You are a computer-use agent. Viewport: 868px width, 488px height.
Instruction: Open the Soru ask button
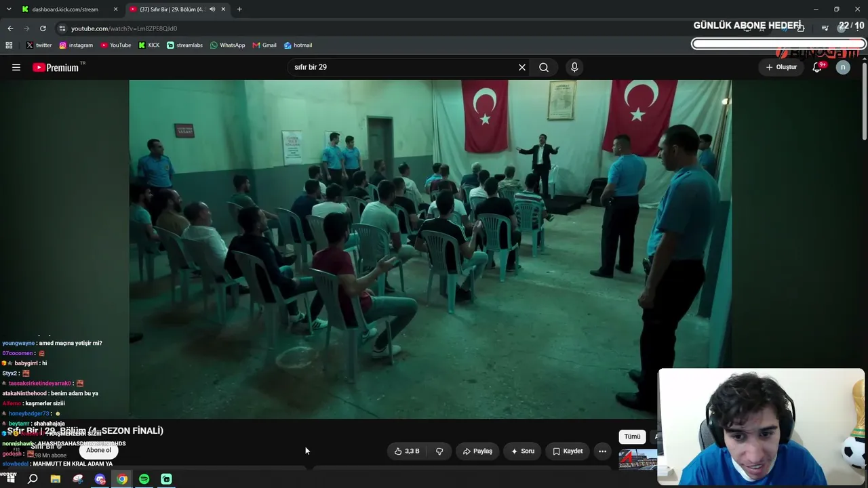pos(523,451)
